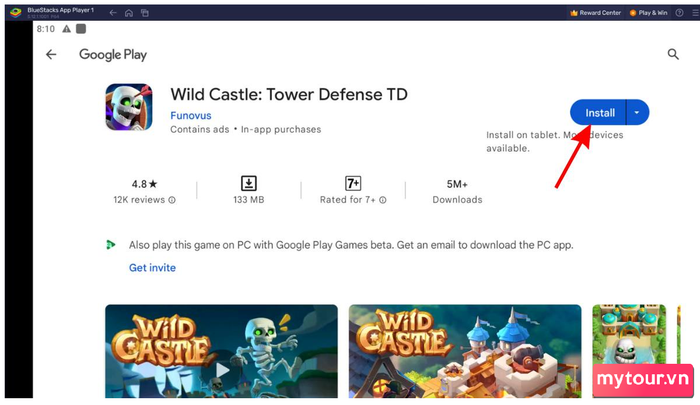700x405 pixels.
Task: Click the 'Also play this game on PC' text
Action: 351,245
